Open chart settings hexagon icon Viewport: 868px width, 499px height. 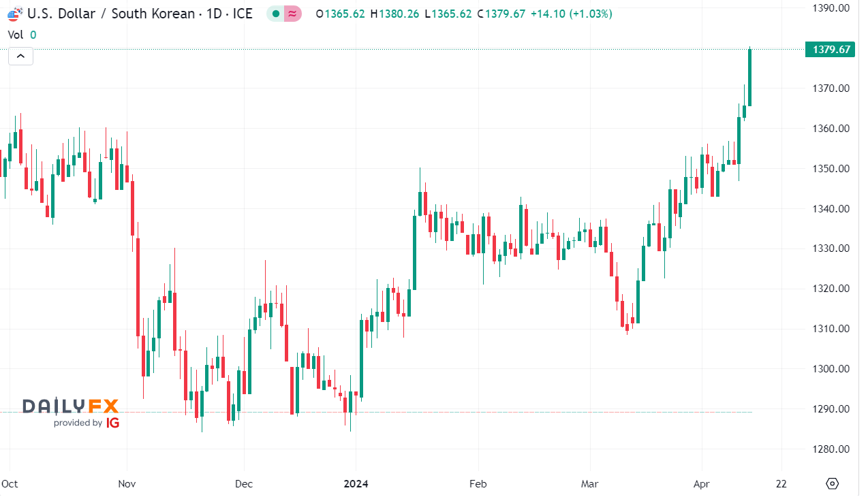pyautogui.click(x=832, y=484)
